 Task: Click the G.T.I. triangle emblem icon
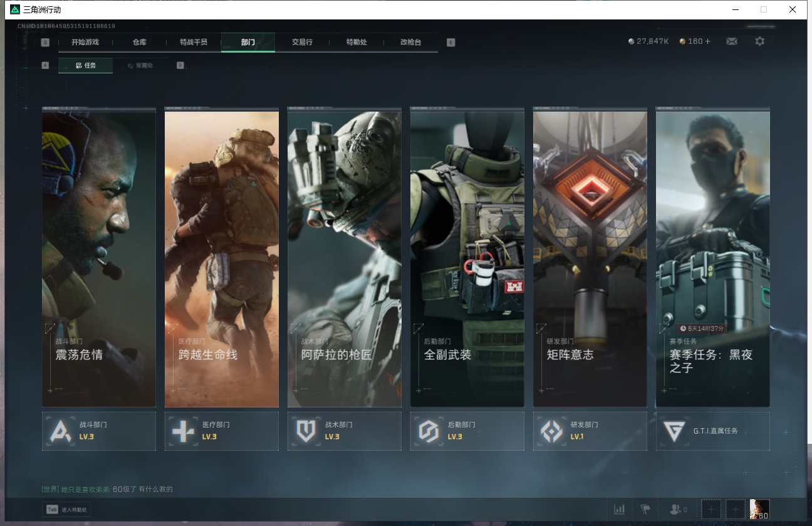pyautogui.click(x=675, y=431)
